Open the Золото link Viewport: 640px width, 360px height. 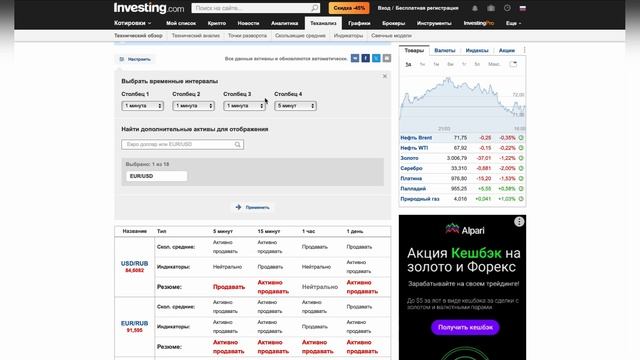coord(409,158)
